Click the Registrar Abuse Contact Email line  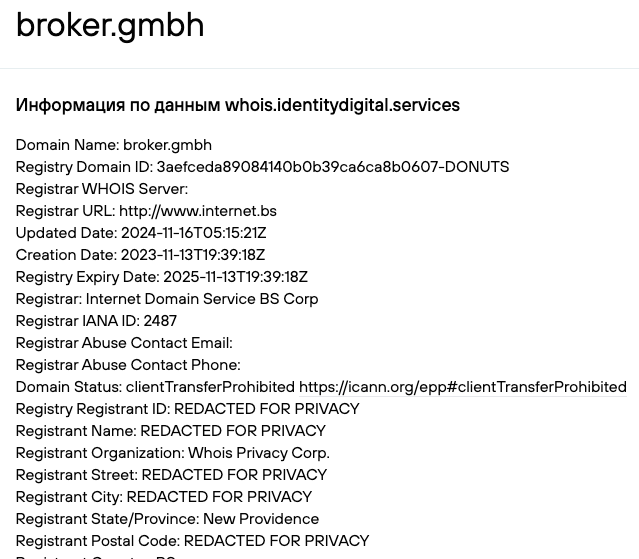124,343
